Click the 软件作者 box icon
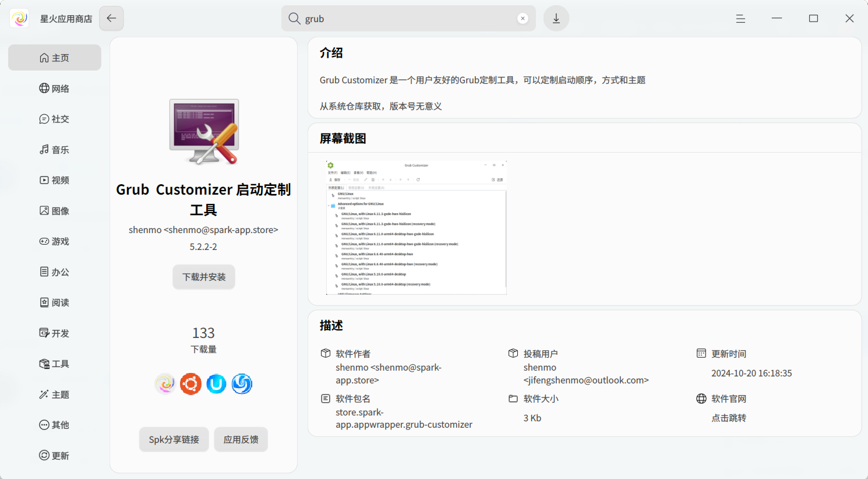 click(326, 353)
